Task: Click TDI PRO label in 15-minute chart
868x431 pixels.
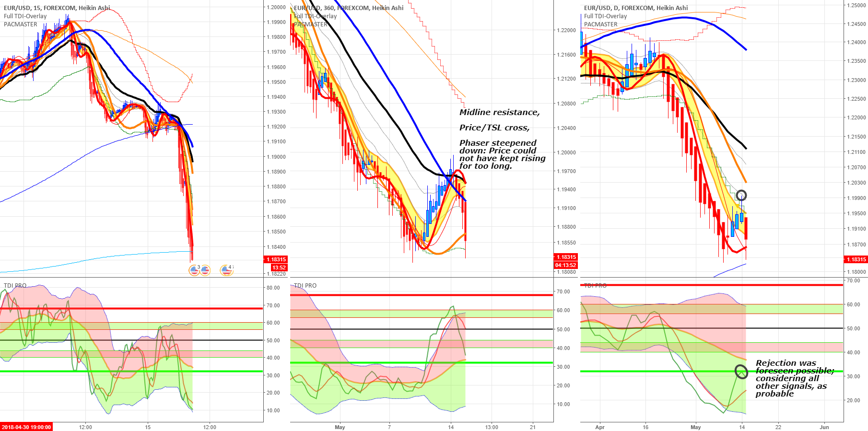Action: click(15, 286)
